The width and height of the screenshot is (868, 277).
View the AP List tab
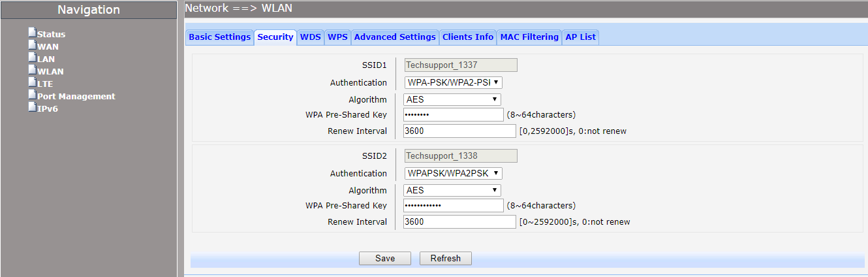[x=580, y=37]
